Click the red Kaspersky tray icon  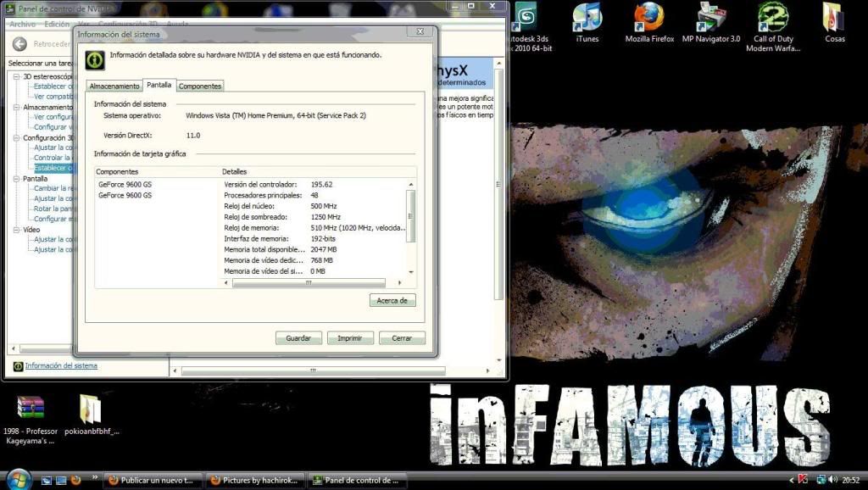804,480
